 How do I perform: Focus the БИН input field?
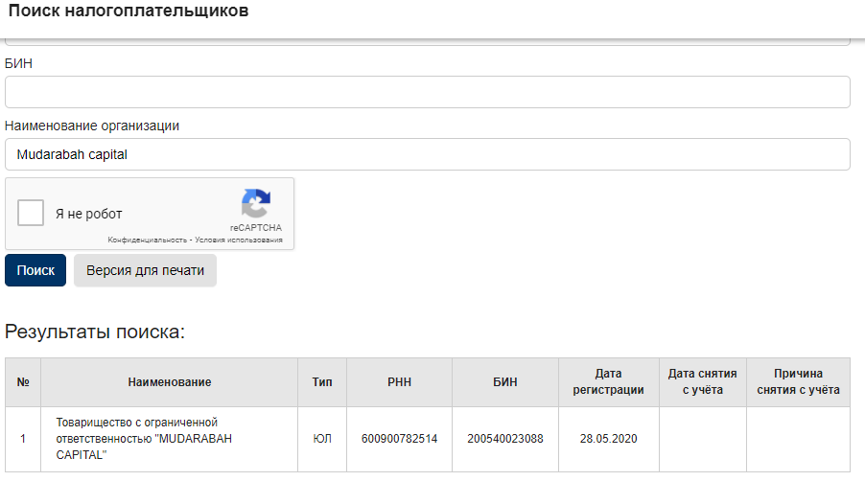[427, 92]
